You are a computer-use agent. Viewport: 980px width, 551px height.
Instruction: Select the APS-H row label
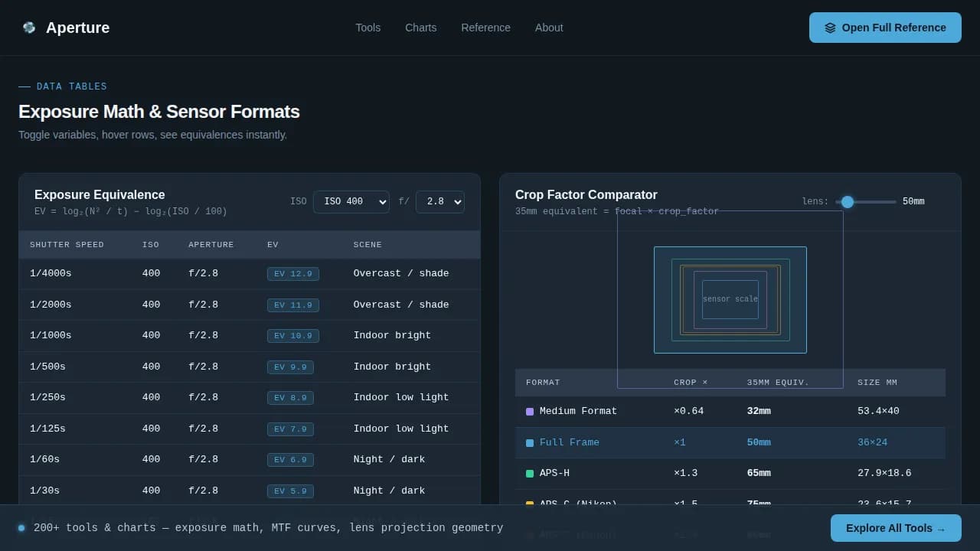coord(554,473)
